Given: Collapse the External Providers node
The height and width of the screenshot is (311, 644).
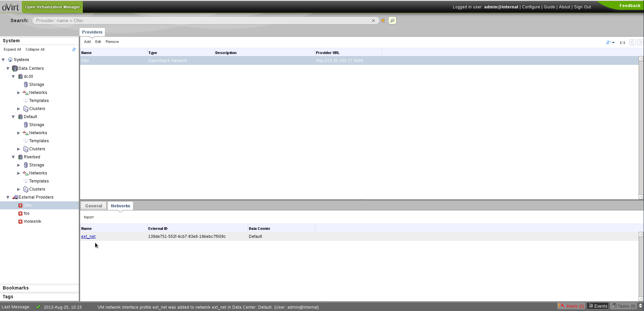Looking at the screenshot, I should click(8, 197).
